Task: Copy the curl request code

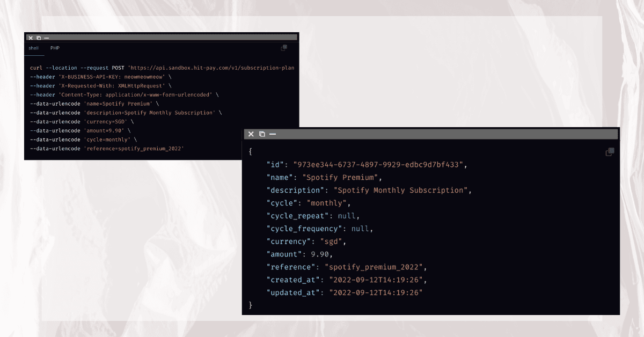Action: click(x=284, y=48)
